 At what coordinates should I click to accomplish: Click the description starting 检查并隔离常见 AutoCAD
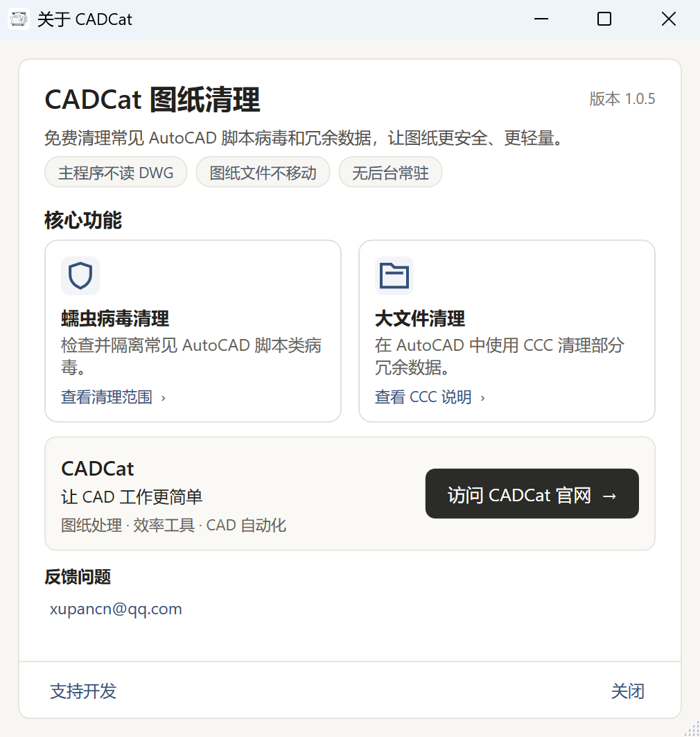[191, 356]
